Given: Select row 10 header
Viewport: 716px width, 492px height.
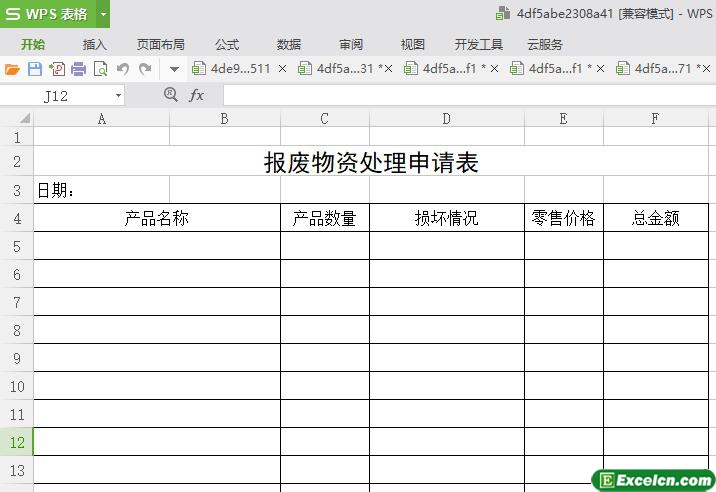Looking at the screenshot, I should click(x=17, y=386).
